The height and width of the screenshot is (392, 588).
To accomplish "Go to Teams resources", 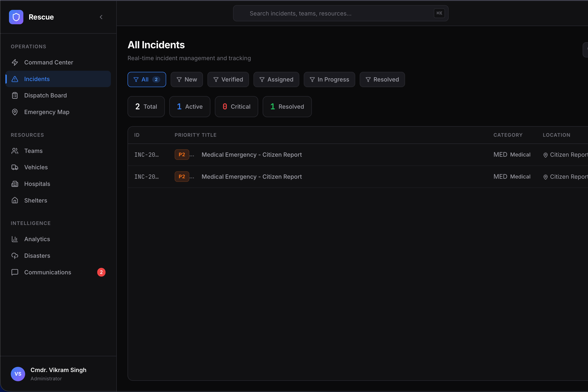I will (58, 151).
